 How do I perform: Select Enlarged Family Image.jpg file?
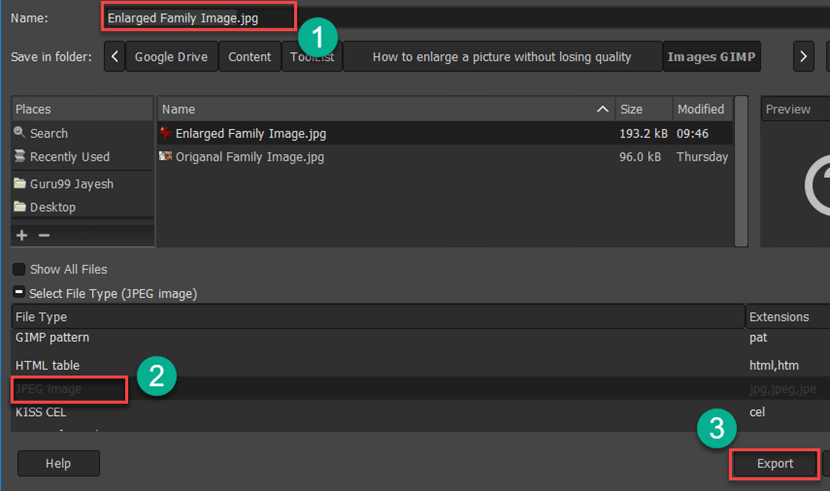250,133
